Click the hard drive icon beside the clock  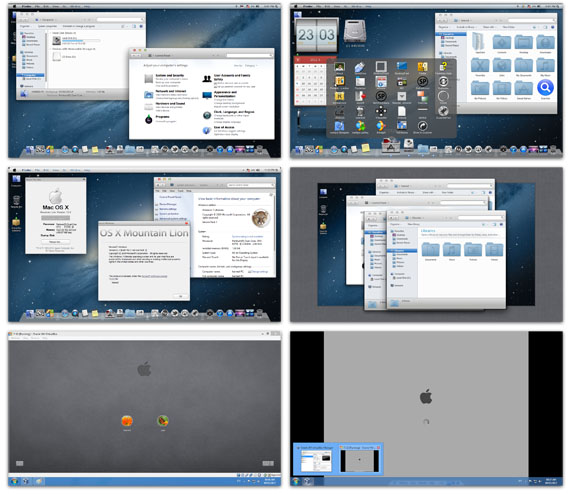tap(354, 32)
